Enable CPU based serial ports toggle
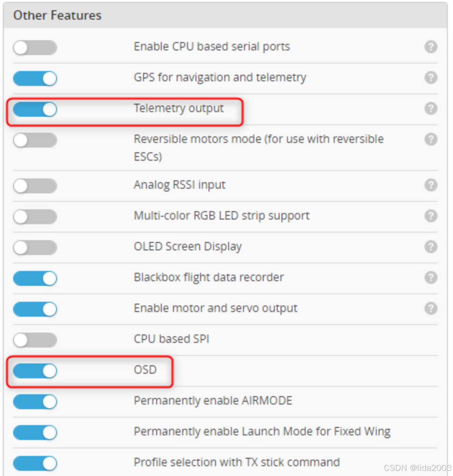This screenshot has width=453, height=476. (x=35, y=48)
